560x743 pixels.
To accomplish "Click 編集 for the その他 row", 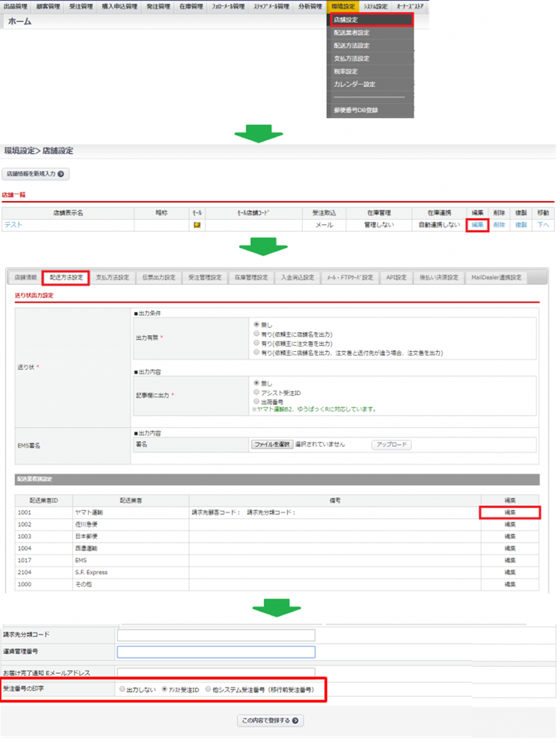I will click(x=510, y=584).
